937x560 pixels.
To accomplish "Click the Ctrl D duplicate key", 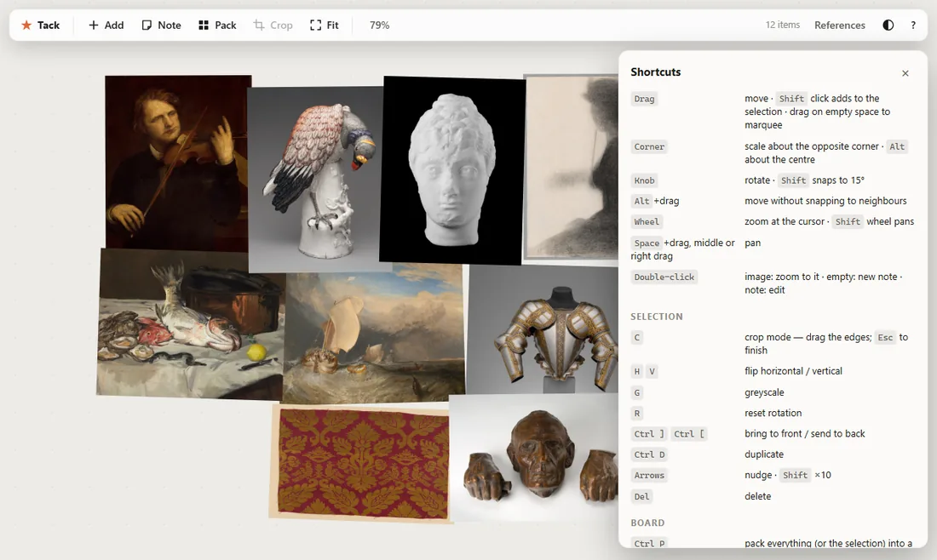I will tap(649, 455).
